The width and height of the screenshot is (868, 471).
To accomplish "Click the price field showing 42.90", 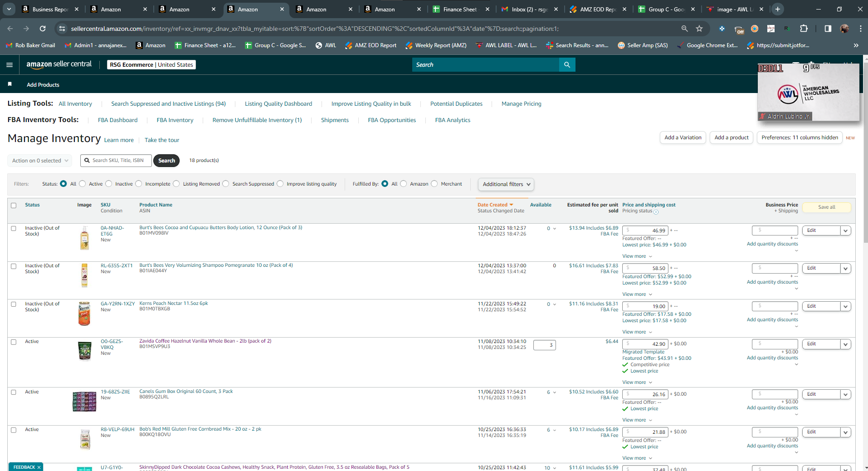I will click(x=645, y=344).
